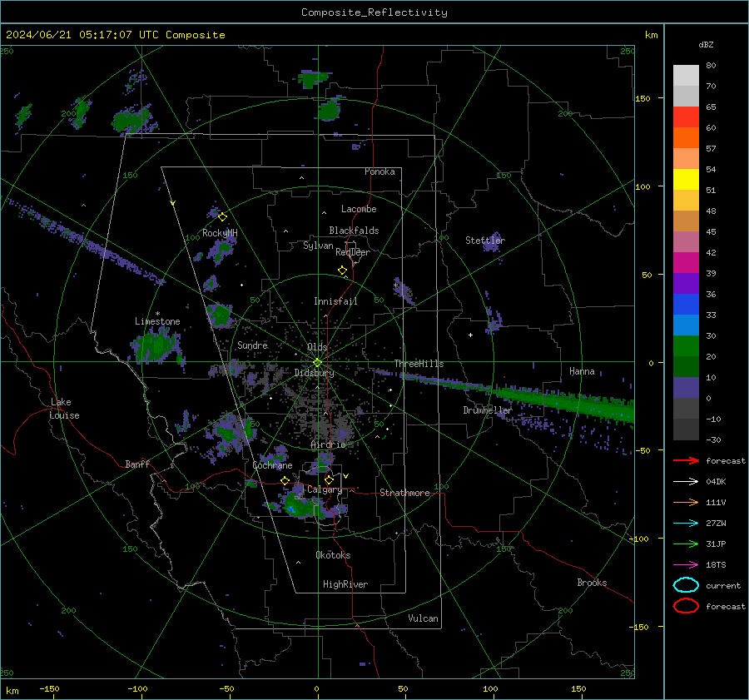Click the Lacombe label

click(359, 209)
